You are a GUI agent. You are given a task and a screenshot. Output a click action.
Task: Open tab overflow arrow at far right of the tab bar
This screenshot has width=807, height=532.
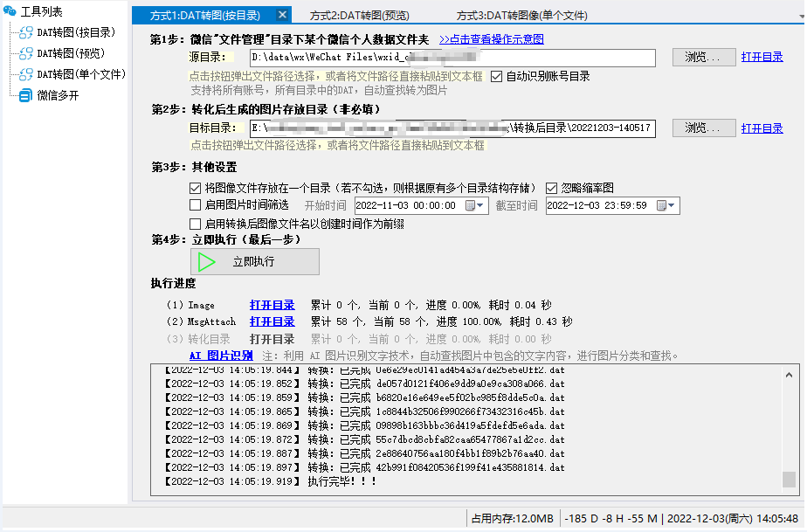point(802,16)
